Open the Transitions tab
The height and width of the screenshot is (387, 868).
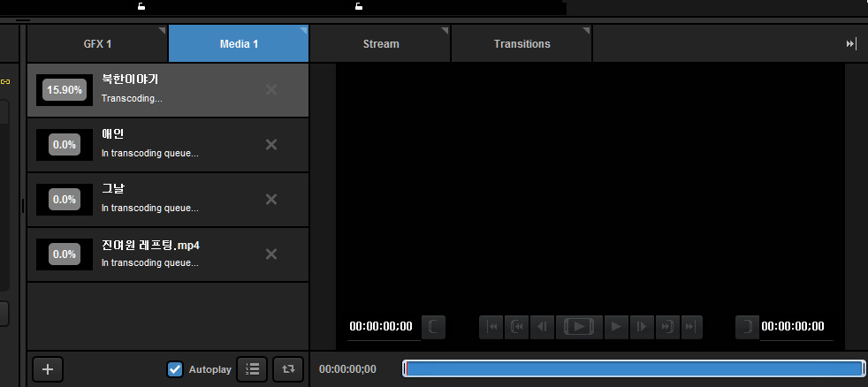[x=522, y=44]
